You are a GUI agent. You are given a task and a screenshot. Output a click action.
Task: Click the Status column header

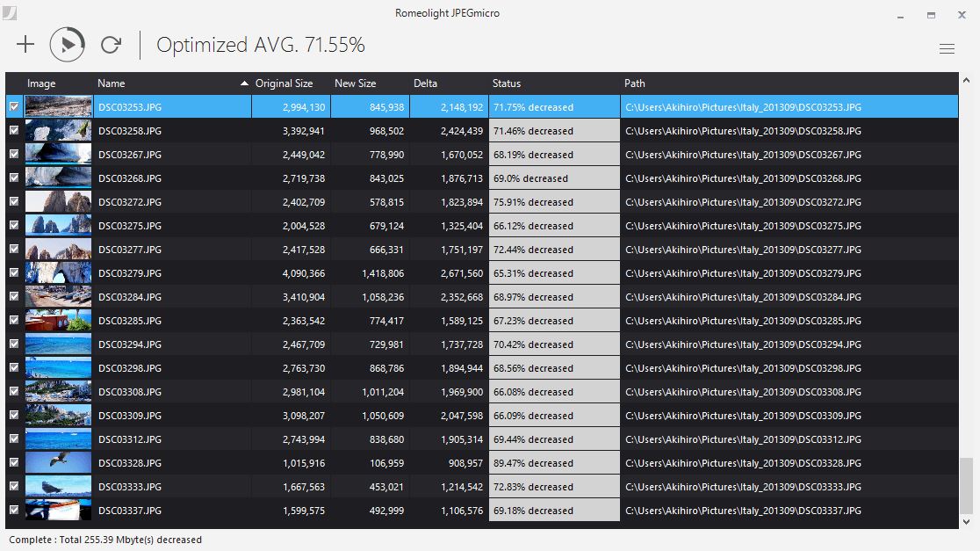[x=507, y=83]
